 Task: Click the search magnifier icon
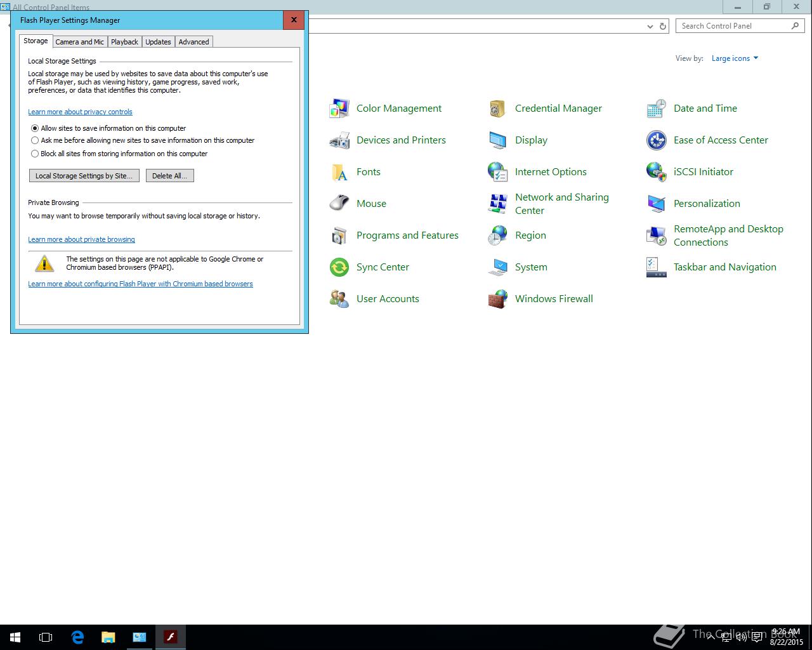pos(795,26)
